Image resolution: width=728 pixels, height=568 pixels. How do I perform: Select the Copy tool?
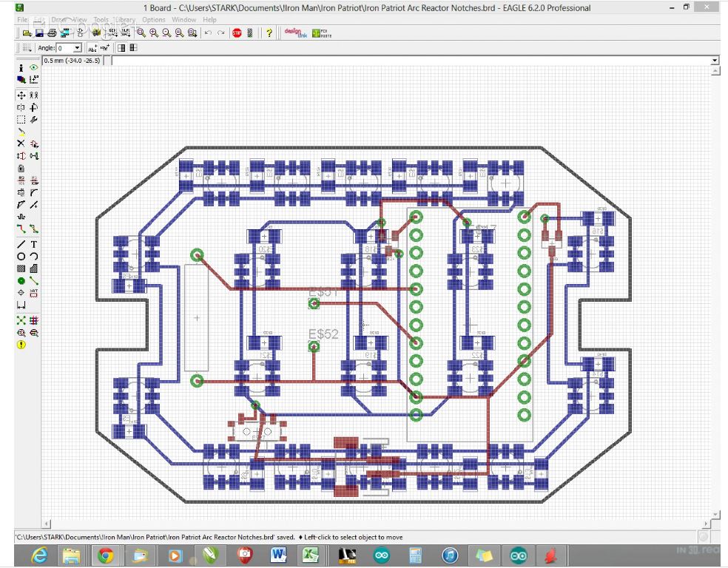pyautogui.click(x=33, y=95)
